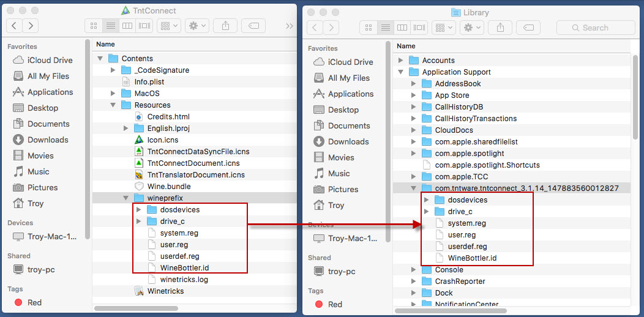
Task: Switch Library window to list view
Action: coord(385,28)
